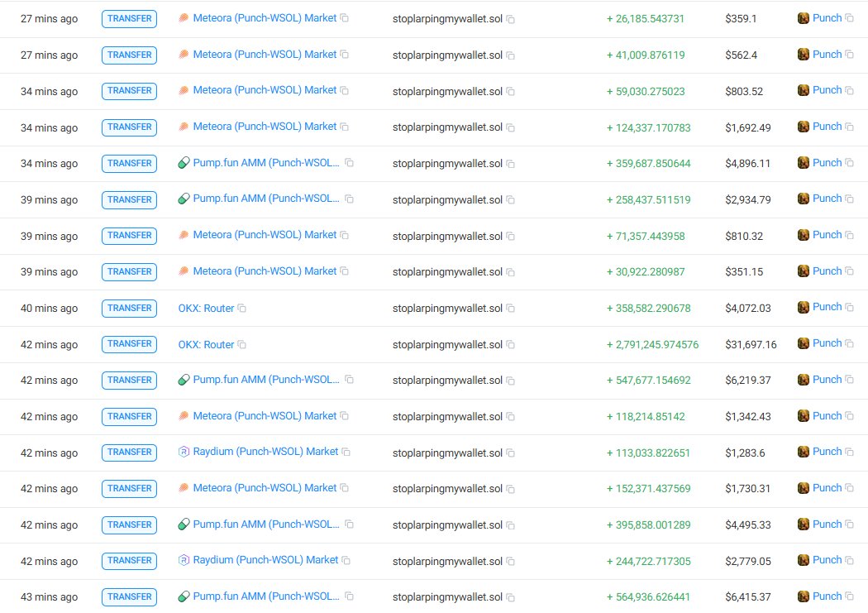
Task: Click stoplarpingmywallet.sol in the $2,934.79 row
Action: pyautogui.click(x=447, y=199)
